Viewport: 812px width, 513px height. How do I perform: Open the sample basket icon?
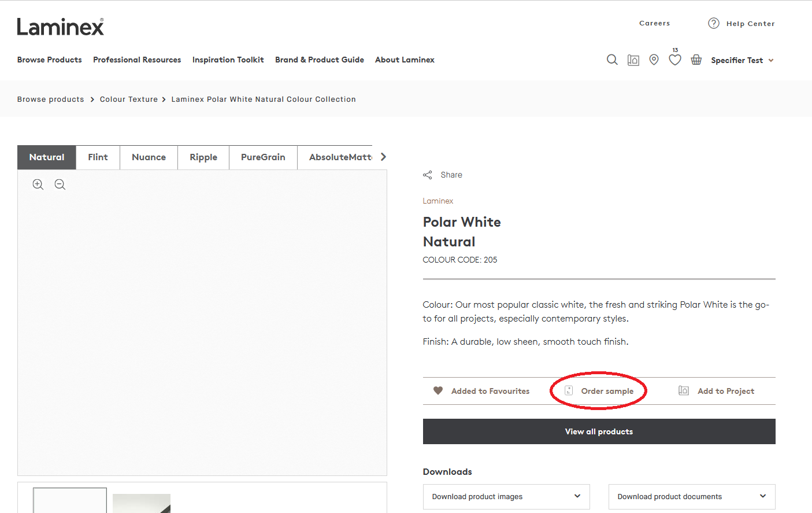point(696,60)
